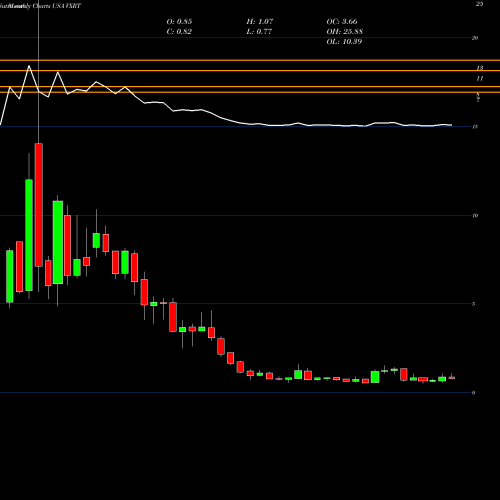Screen dimensions: 500x500
Task: Click the 10 price axis label
Action: [475, 216]
